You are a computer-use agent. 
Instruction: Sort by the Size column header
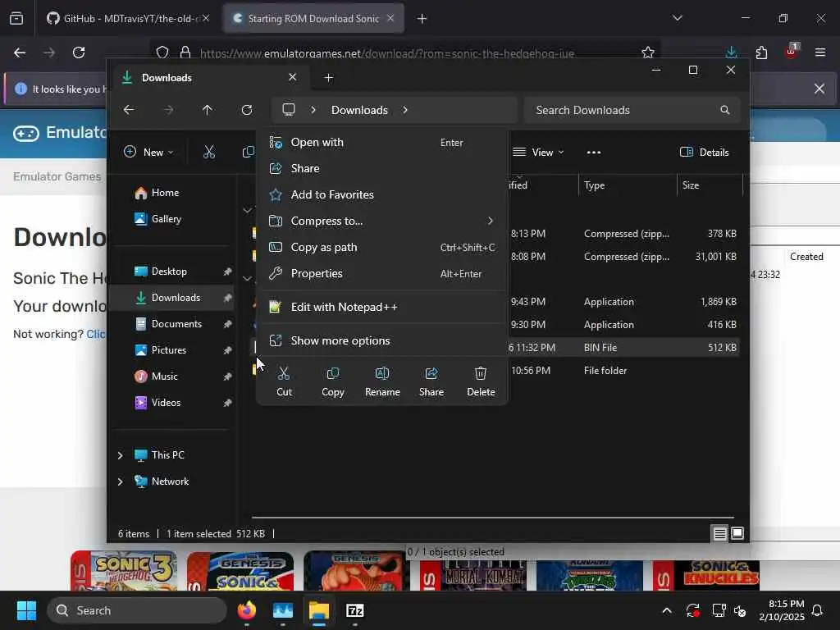click(710, 185)
